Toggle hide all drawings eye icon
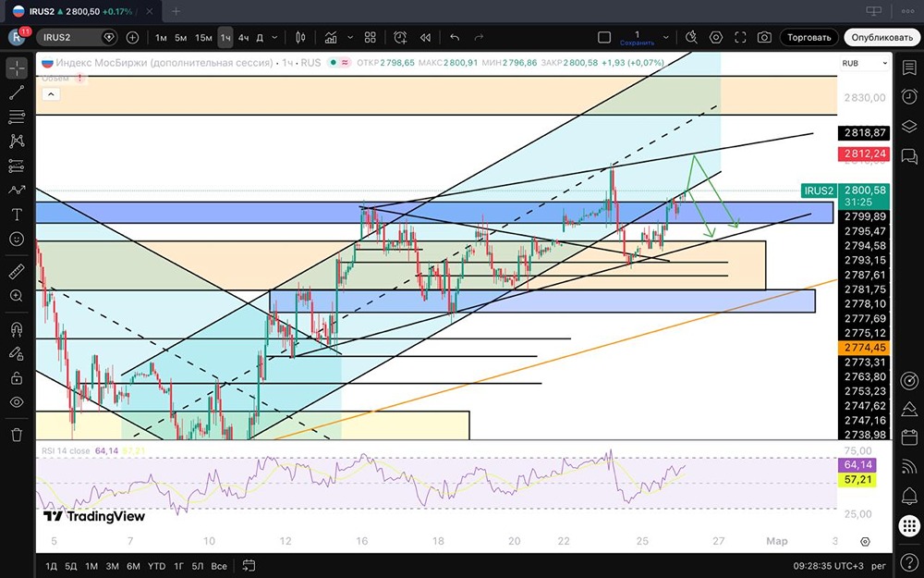The image size is (924, 578). tap(17, 402)
